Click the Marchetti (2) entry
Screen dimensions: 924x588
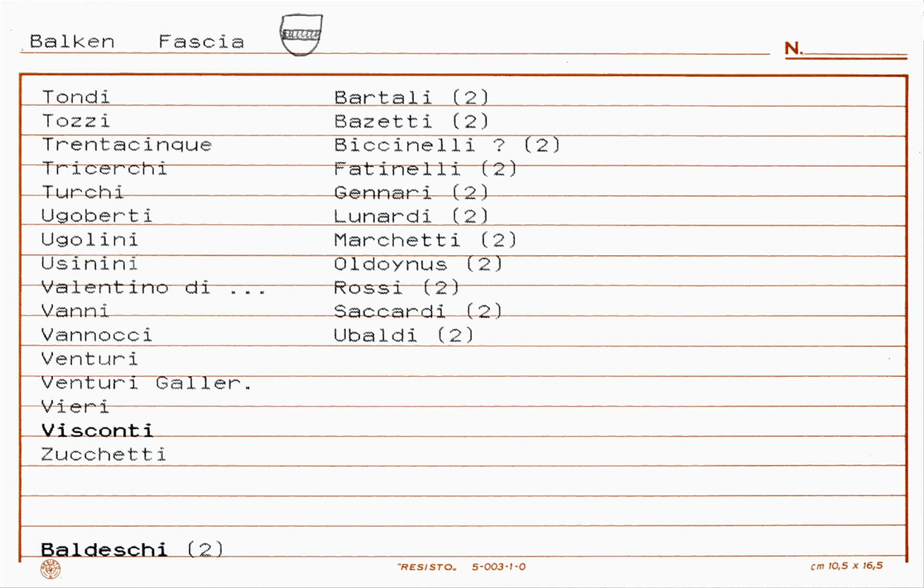coord(425,240)
